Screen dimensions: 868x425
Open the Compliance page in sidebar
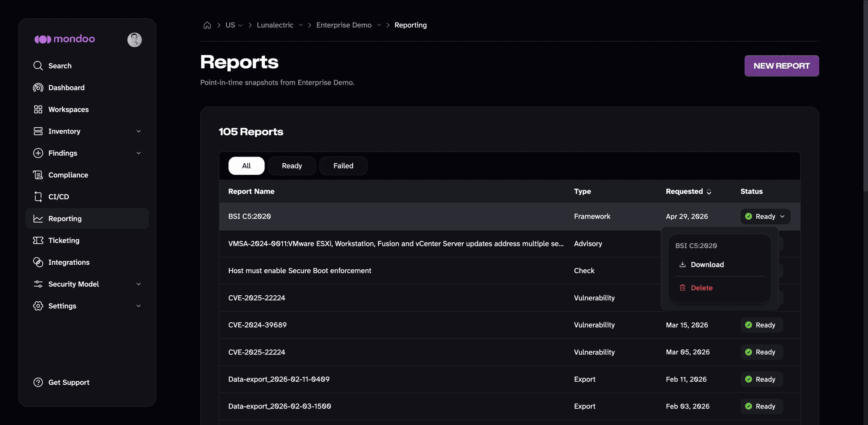(87, 175)
